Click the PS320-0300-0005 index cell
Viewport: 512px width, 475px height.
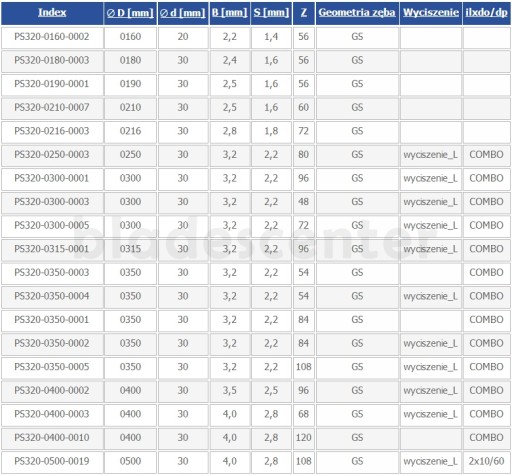coord(52,226)
